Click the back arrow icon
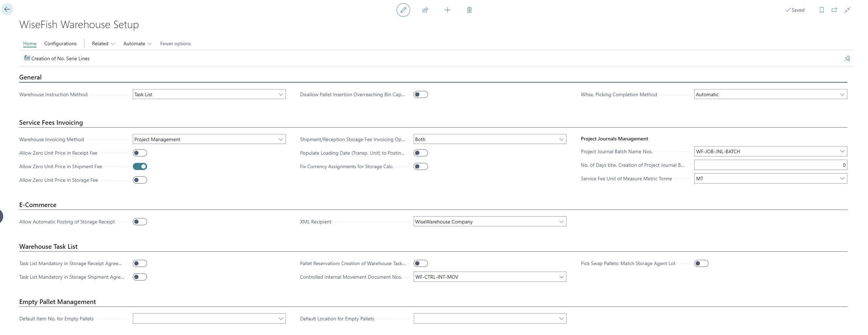This screenshot has height=335, width=868. [x=7, y=9]
